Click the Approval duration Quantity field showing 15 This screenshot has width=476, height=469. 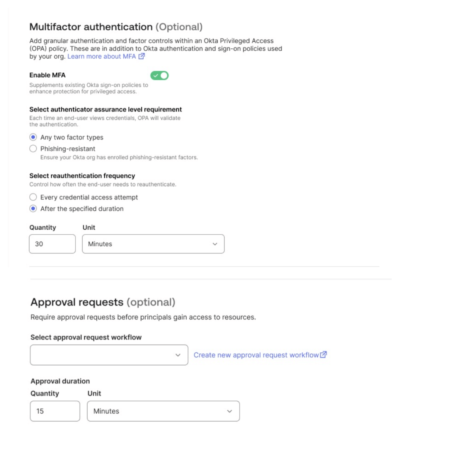point(55,411)
